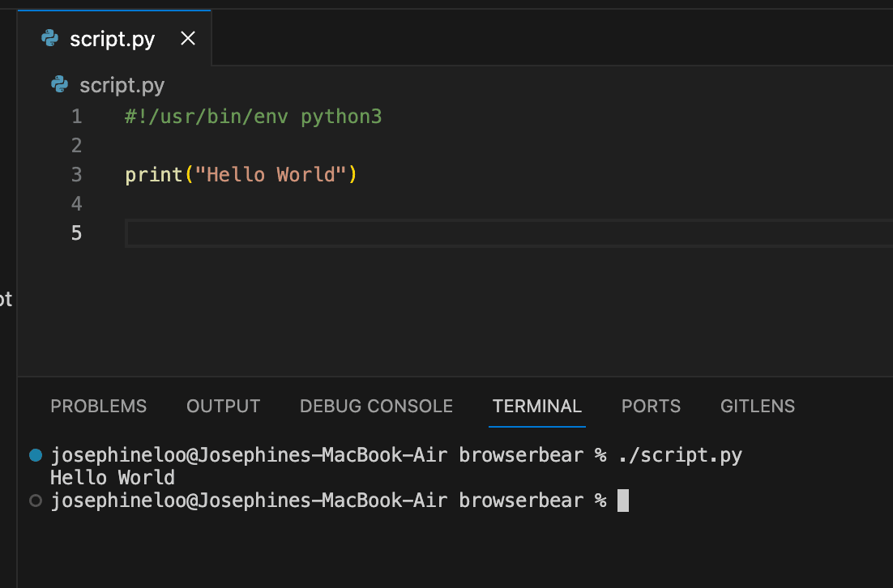Select the script.py tab header
This screenshot has height=588, width=893.
click(x=113, y=37)
